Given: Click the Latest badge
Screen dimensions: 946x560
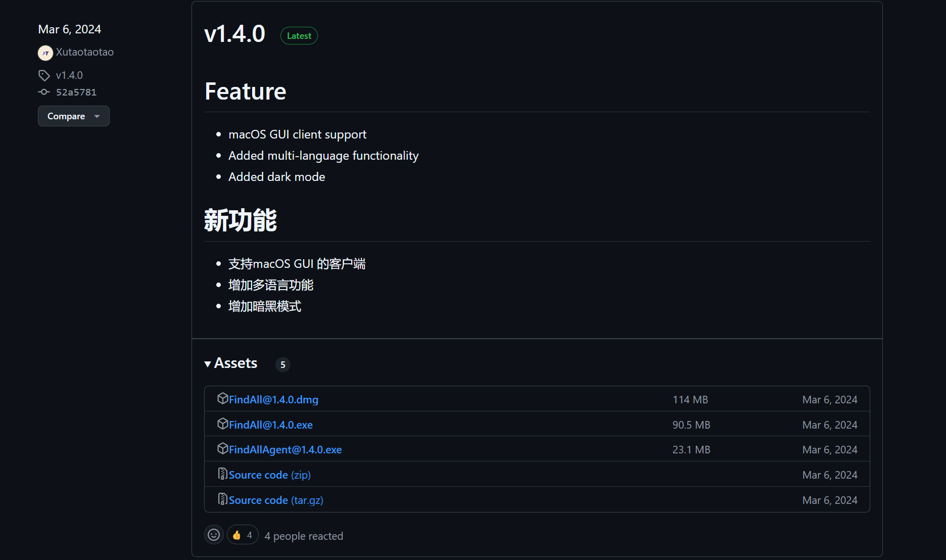Looking at the screenshot, I should point(299,36).
